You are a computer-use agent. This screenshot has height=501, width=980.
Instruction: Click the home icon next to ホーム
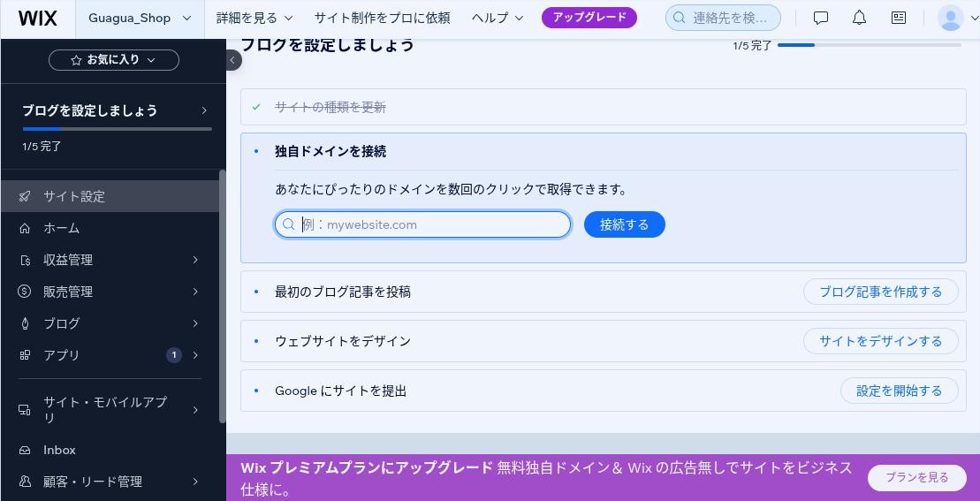25,229
